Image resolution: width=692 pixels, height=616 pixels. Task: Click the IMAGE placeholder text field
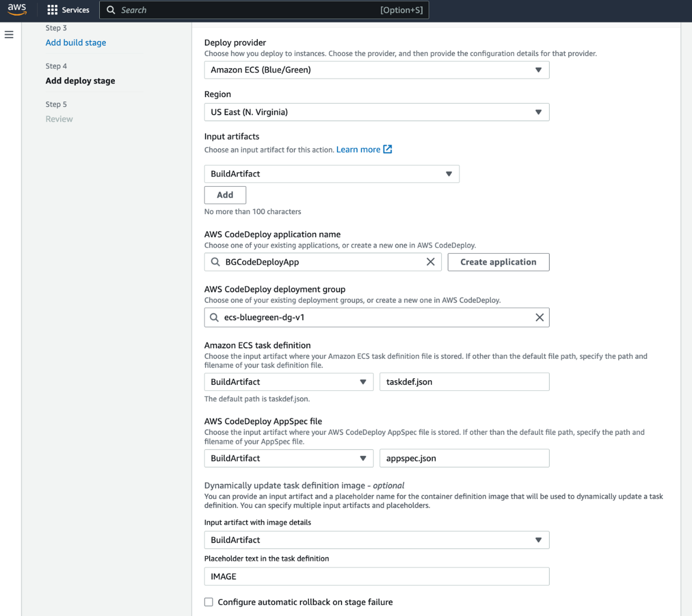(x=377, y=576)
